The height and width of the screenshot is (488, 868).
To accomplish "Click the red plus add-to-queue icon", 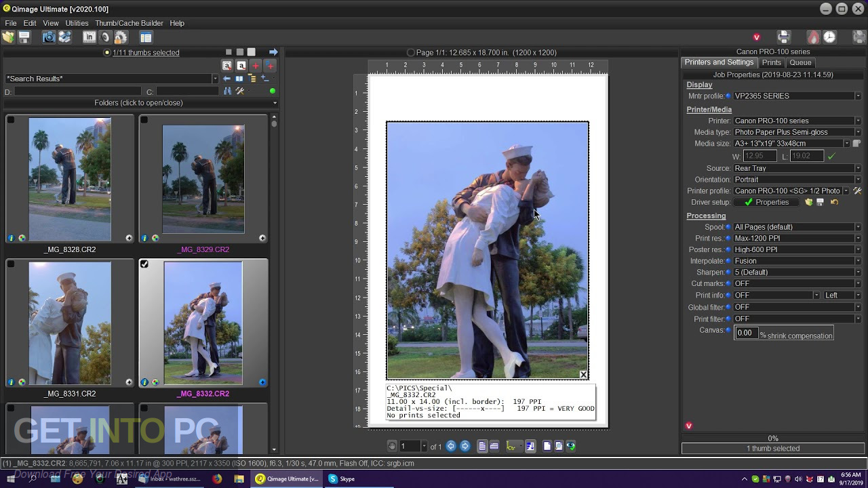I will [256, 66].
